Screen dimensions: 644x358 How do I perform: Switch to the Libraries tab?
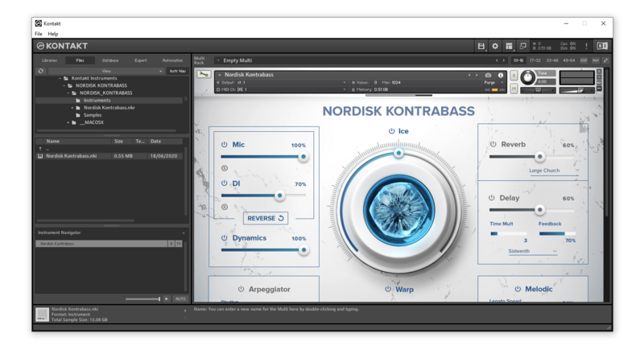(x=50, y=60)
